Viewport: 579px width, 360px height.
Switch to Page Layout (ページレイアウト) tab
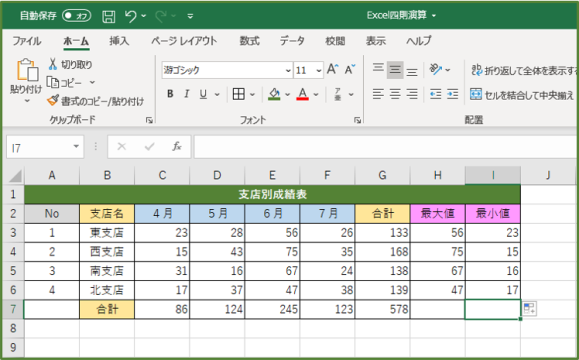tap(184, 41)
